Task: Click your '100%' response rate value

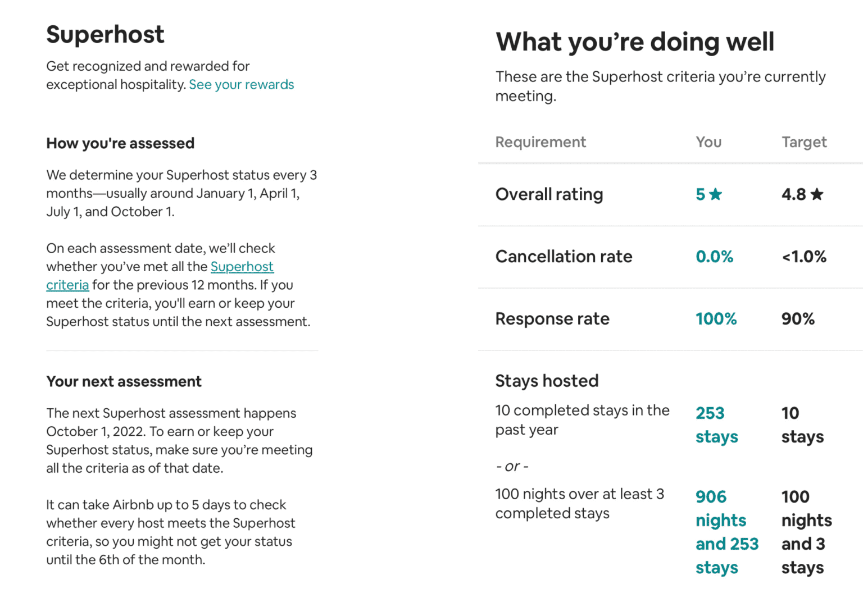Action: [x=716, y=319]
